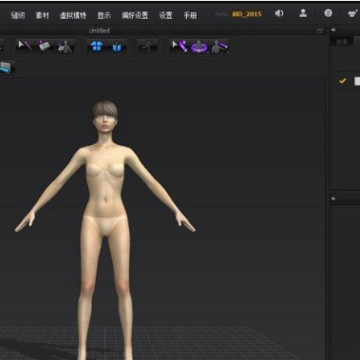Click the speaker announcement icon
The image size is (360, 360).
(279, 13)
